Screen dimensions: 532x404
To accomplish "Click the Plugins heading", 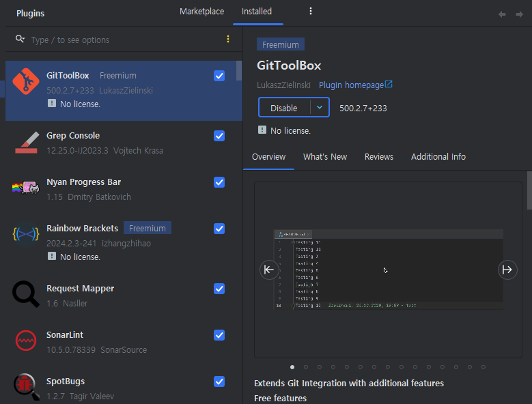I will coord(31,13).
